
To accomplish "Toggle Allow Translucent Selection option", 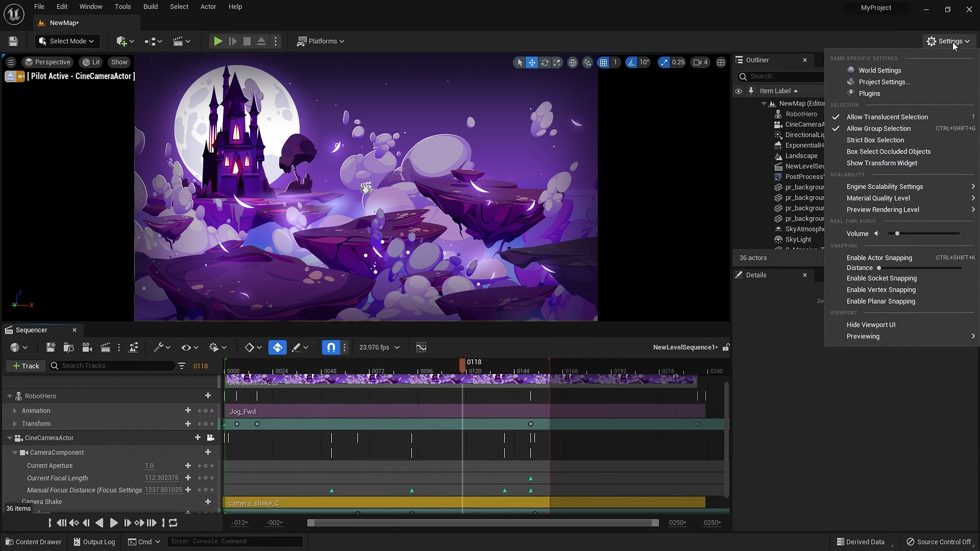I will coord(887,117).
